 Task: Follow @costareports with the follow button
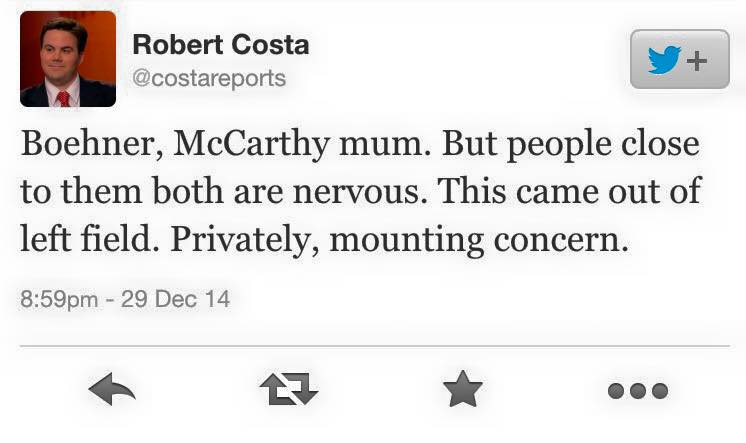679,59
